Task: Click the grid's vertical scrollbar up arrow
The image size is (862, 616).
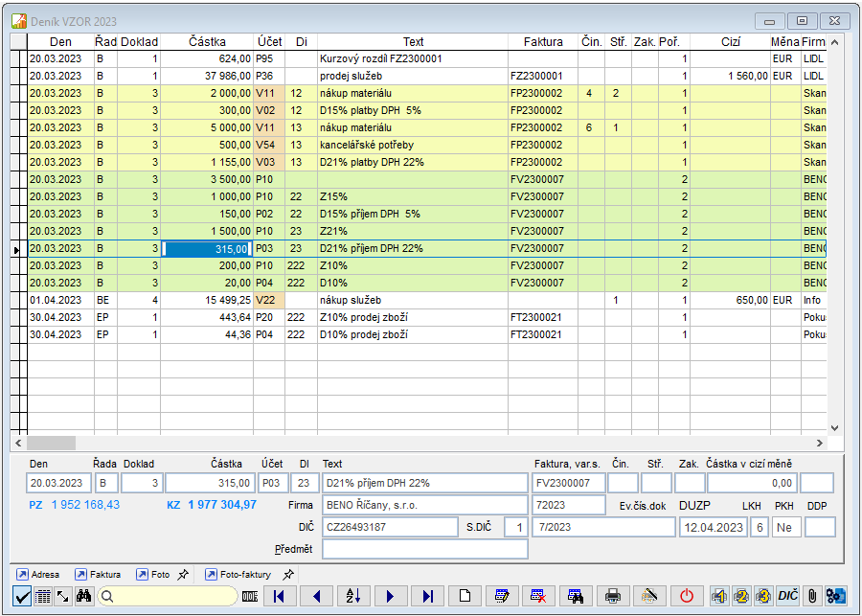Action: [834, 42]
